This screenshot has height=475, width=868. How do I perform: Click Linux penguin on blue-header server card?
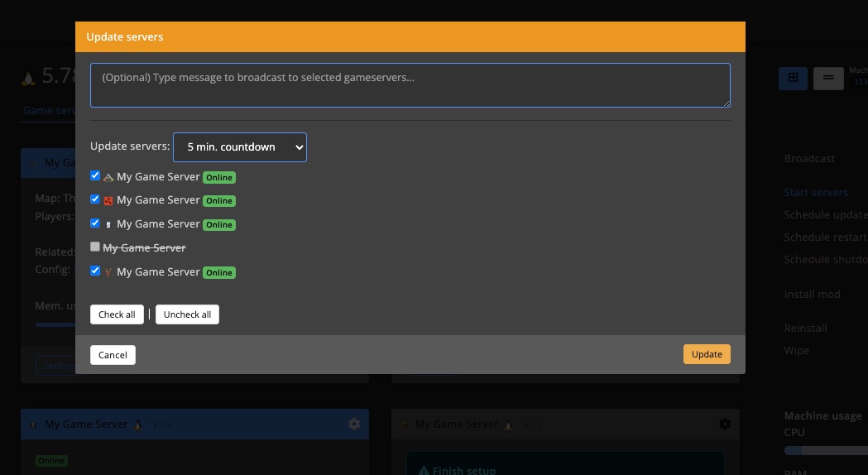(x=138, y=425)
